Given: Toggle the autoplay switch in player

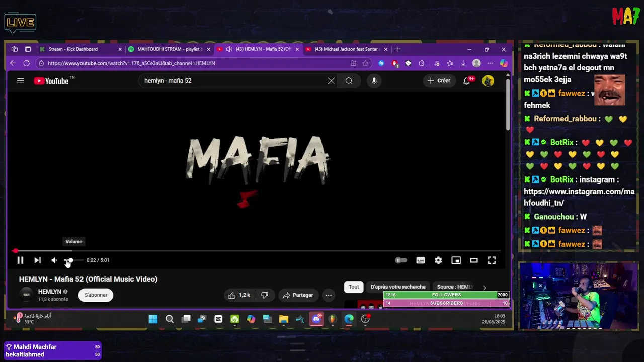Looking at the screenshot, I should tap(401, 260).
